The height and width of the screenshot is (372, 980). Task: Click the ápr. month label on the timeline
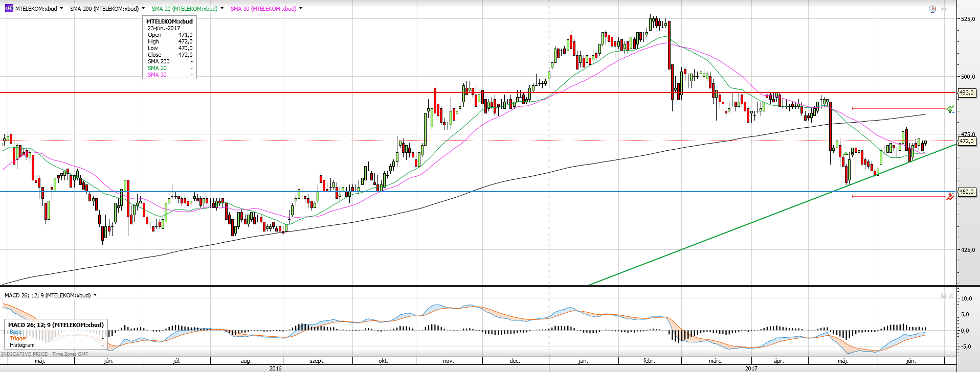779,361
